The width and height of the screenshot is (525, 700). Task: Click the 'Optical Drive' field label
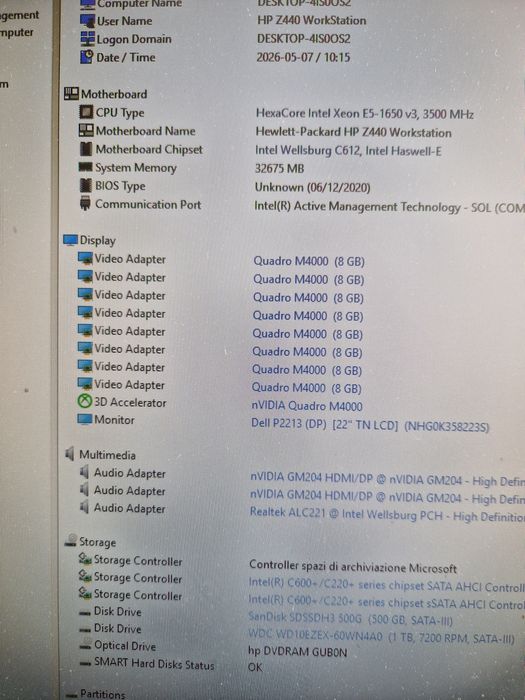point(125,646)
